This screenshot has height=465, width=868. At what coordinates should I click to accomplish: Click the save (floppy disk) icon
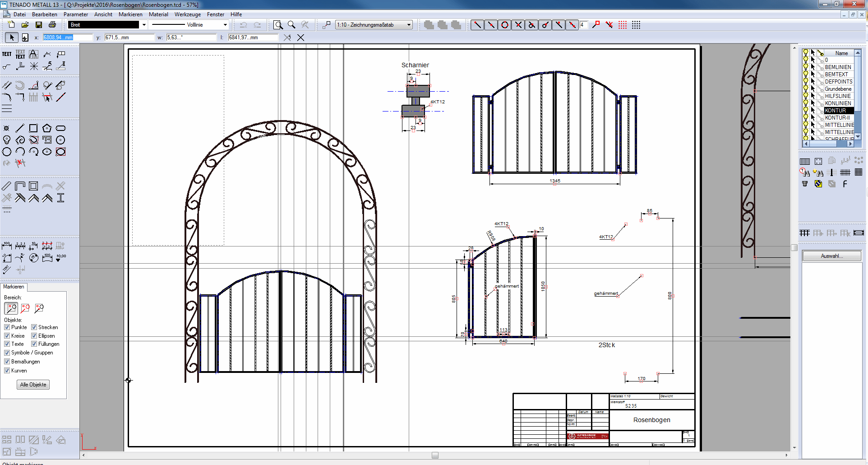click(39, 25)
